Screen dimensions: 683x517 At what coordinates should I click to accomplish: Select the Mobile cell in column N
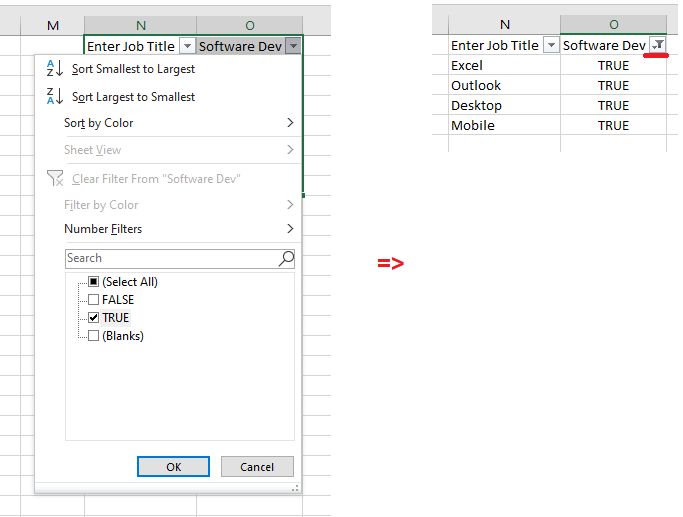504,125
